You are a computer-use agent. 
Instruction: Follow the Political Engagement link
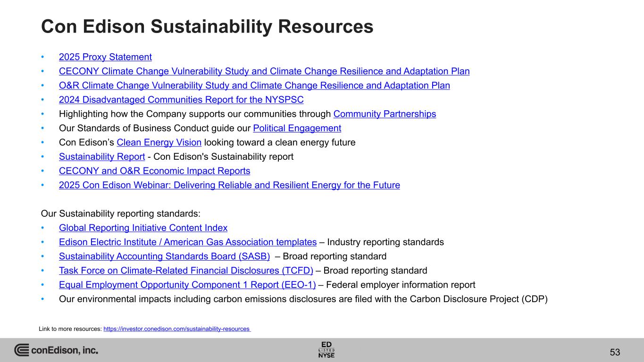point(297,128)
